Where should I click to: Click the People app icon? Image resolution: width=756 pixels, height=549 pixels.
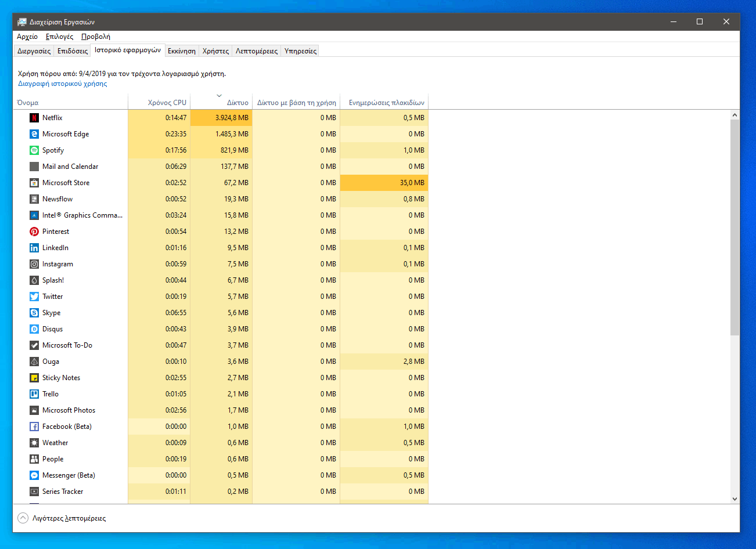(34, 459)
